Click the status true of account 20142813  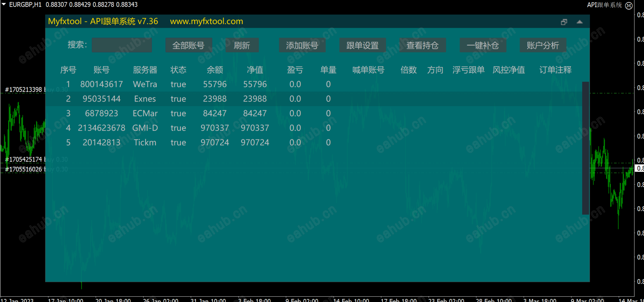[x=178, y=142]
